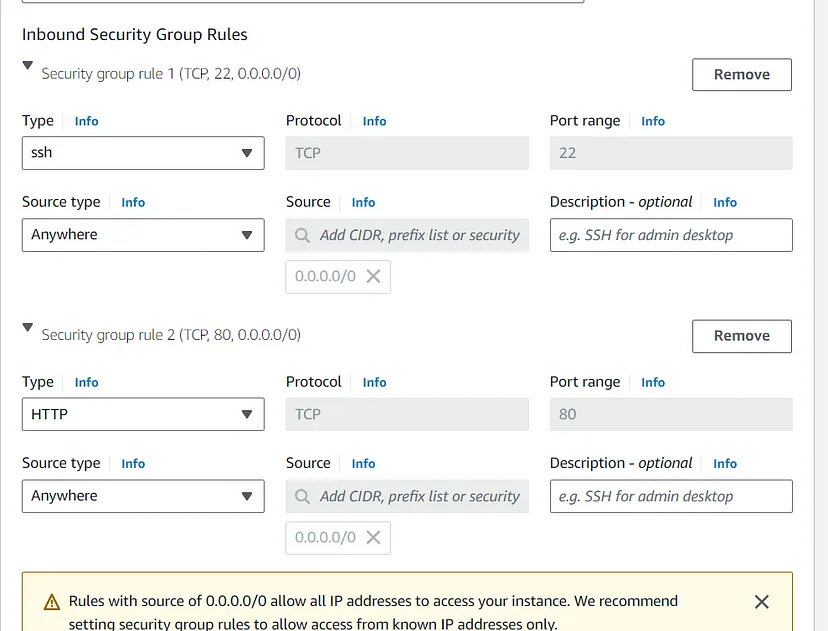Click rule 2 Description optional input field
Screen dimensions: 828x631
(671, 496)
